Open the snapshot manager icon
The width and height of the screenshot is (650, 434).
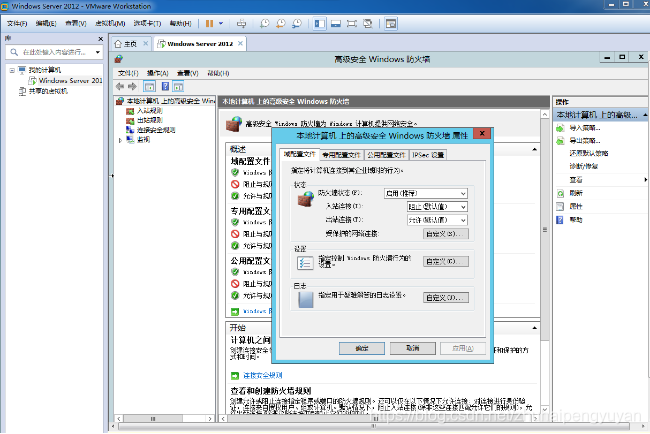tap(297, 24)
